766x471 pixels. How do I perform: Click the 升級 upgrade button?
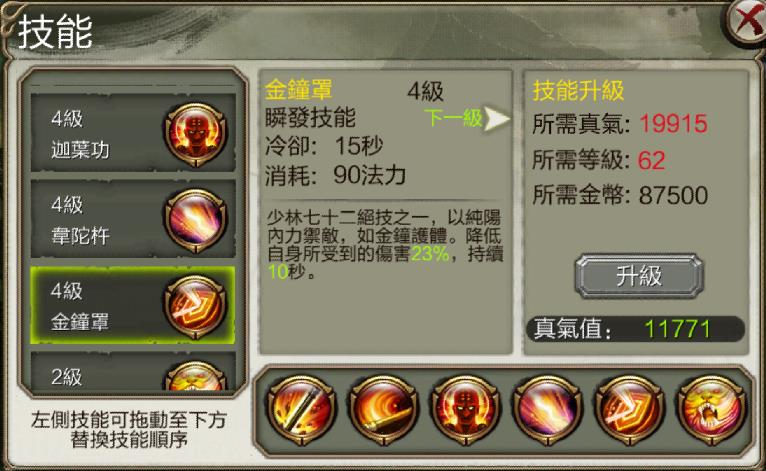pos(639,276)
